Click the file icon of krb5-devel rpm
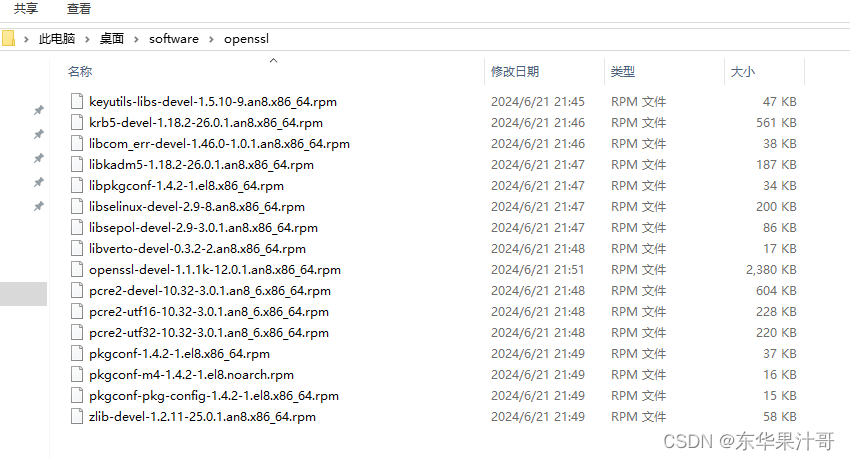Screen dimensions: 850x460 click(x=77, y=123)
